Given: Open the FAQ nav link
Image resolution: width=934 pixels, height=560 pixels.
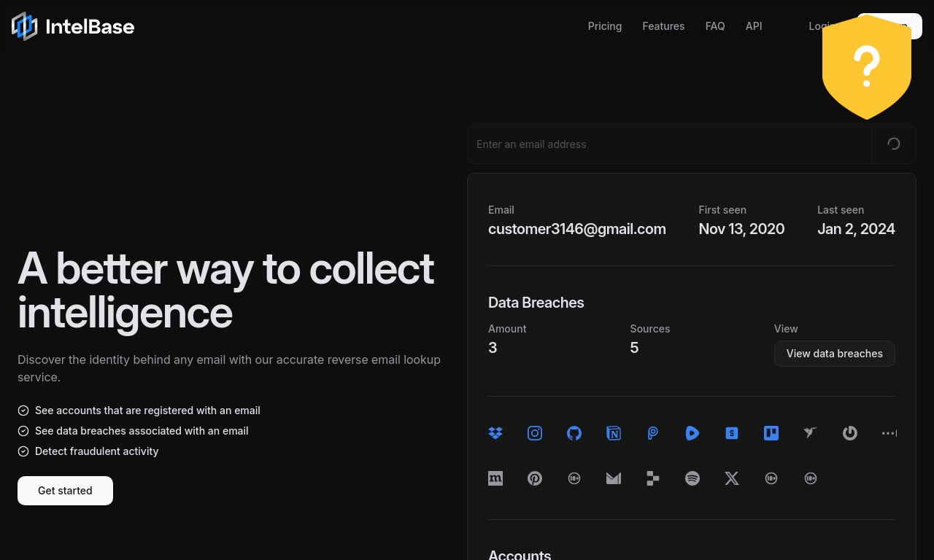Looking at the screenshot, I should [715, 26].
